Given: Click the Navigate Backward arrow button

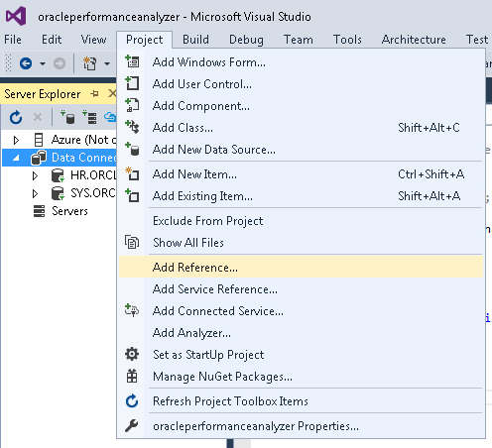Looking at the screenshot, I should pos(26,63).
